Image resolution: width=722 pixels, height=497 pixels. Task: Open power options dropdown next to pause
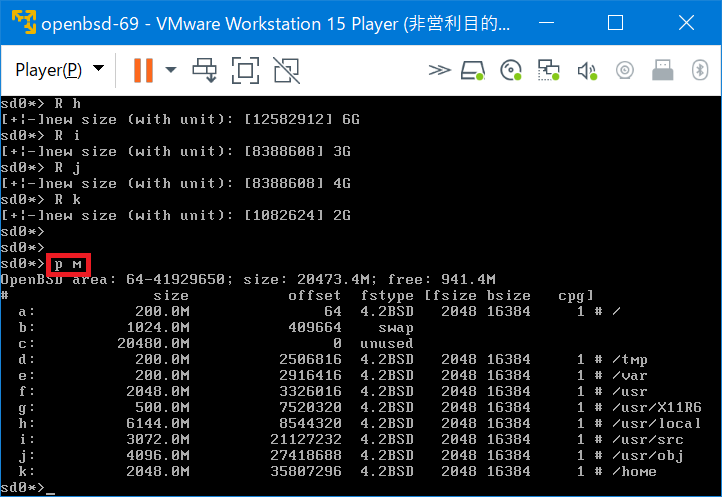tap(171, 70)
